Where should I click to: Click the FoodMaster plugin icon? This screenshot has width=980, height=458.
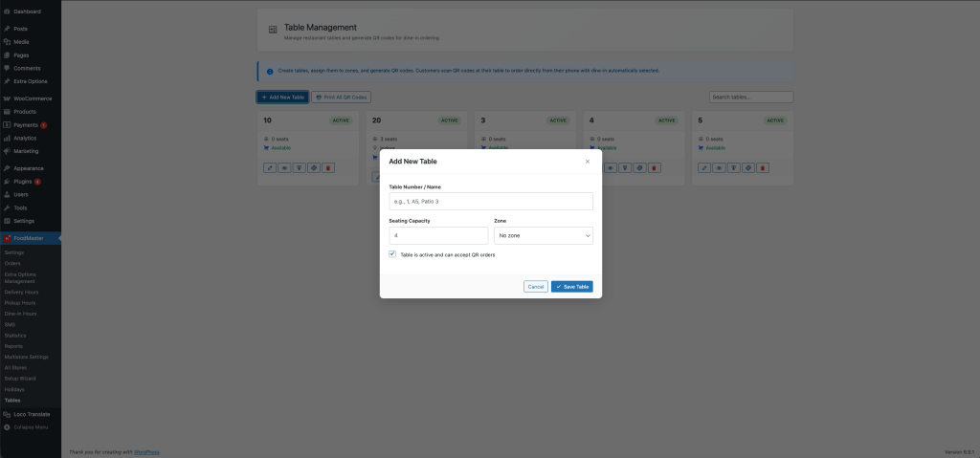pyautogui.click(x=7, y=238)
